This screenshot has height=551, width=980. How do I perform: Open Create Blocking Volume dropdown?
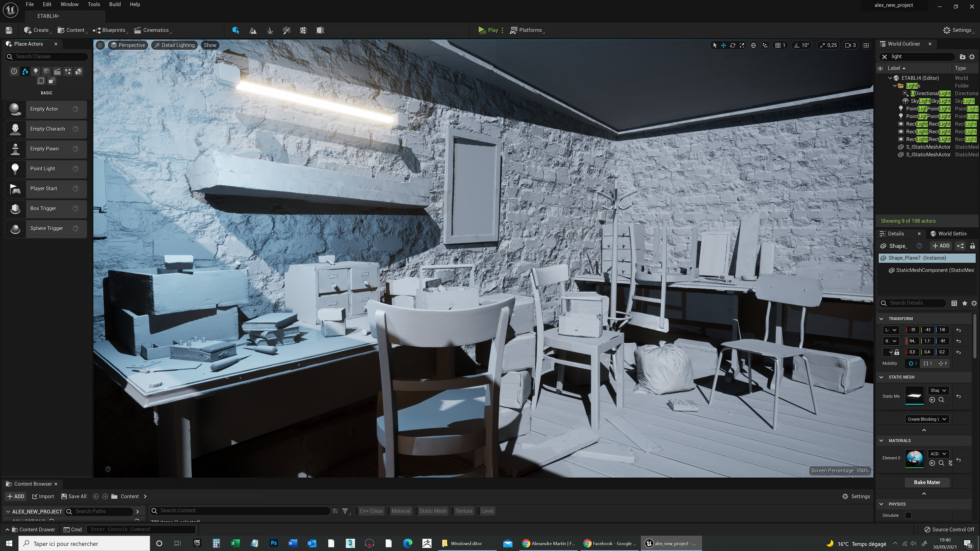click(927, 419)
